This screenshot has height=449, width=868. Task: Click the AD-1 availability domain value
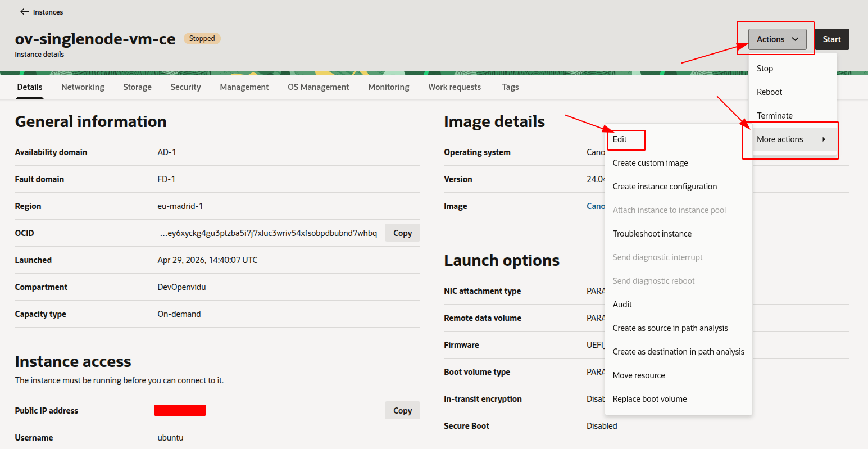[167, 152]
